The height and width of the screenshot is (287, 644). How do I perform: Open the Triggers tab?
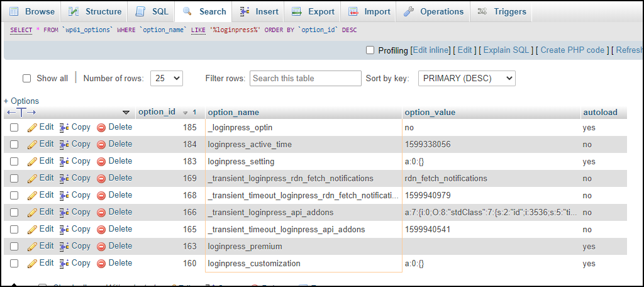(x=502, y=11)
